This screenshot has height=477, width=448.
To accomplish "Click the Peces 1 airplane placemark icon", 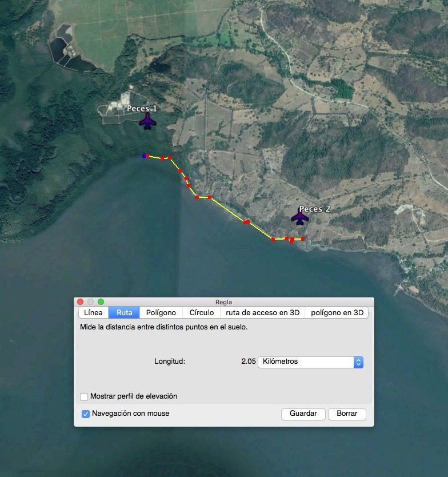I will tap(147, 121).
